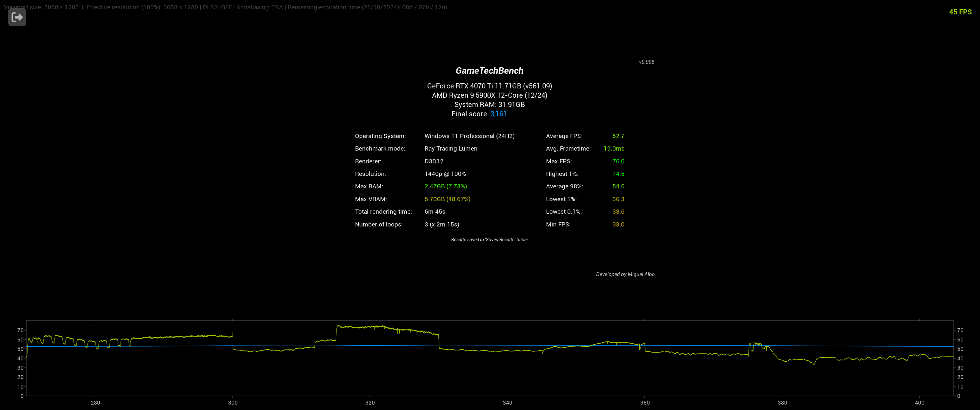Click the graph x-axis label 360
Screen dimensions: 980x410
[x=645, y=403]
